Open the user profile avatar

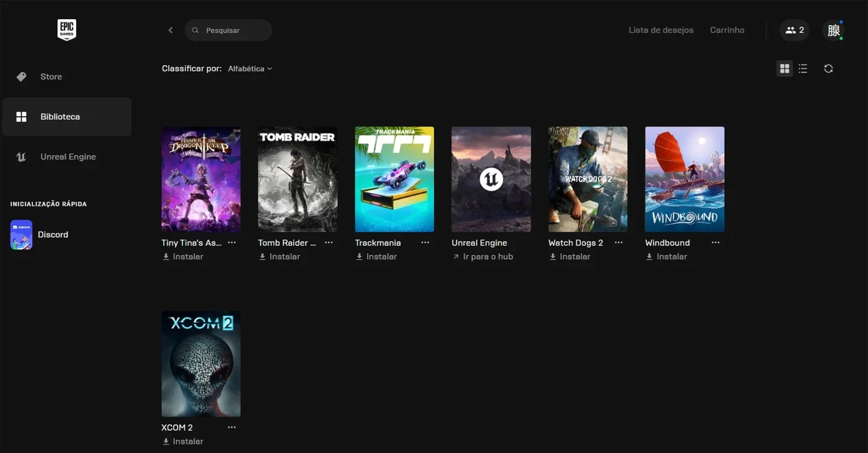pyautogui.click(x=834, y=30)
